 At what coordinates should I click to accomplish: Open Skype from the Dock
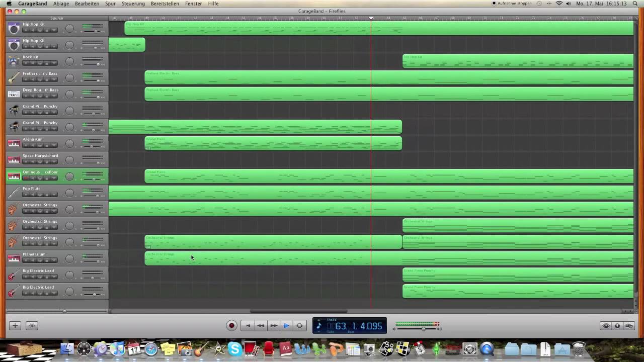click(235, 349)
